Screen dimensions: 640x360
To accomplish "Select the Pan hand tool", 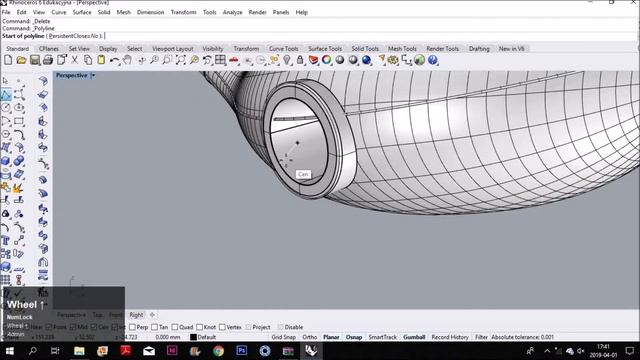I will [127, 60].
